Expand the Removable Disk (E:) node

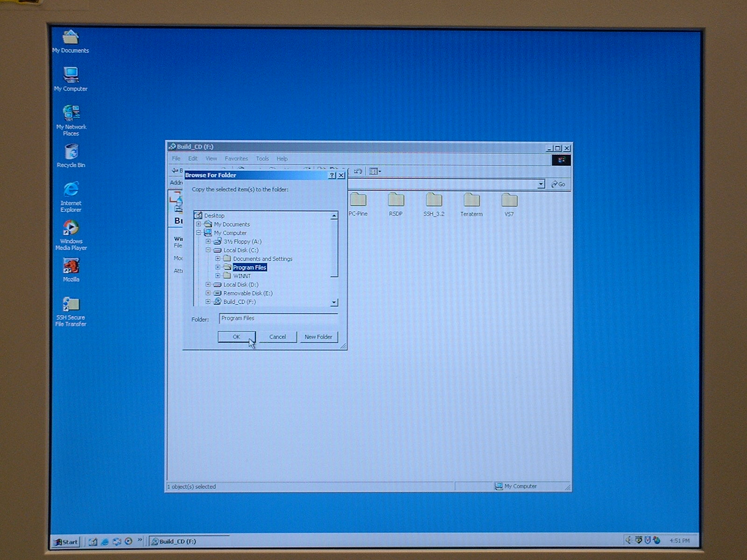pyautogui.click(x=208, y=293)
